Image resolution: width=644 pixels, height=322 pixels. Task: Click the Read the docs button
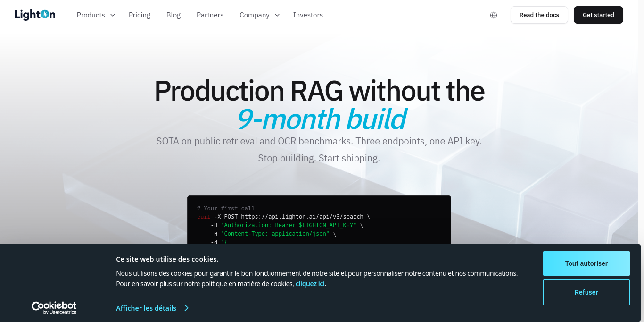coord(539,15)
